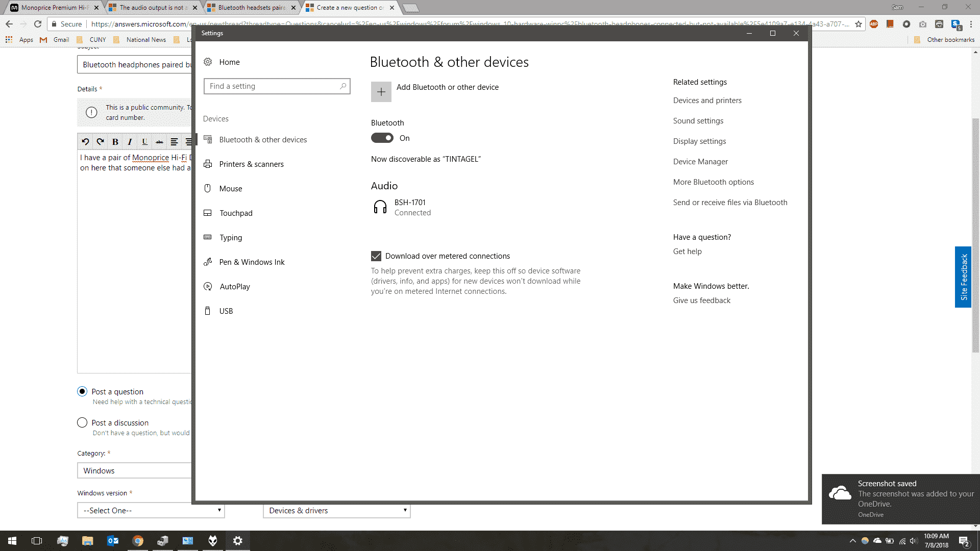Switch to The audio output is not tab
Screen dimensions: 980x551
tap(152, 8)
